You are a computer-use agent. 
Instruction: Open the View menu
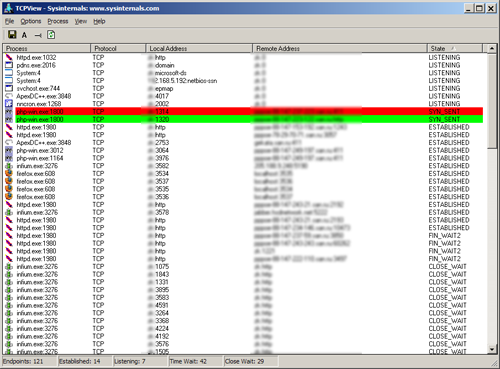(x=81, y=21)
